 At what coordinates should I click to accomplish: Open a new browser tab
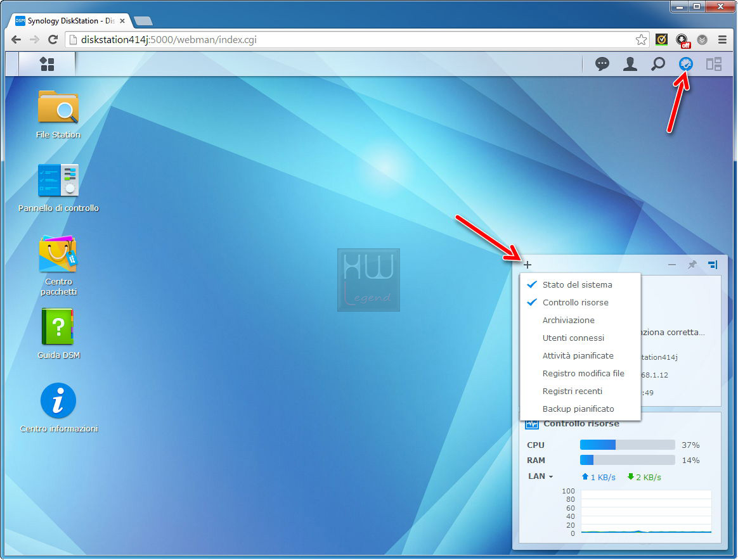click(143, 21)
